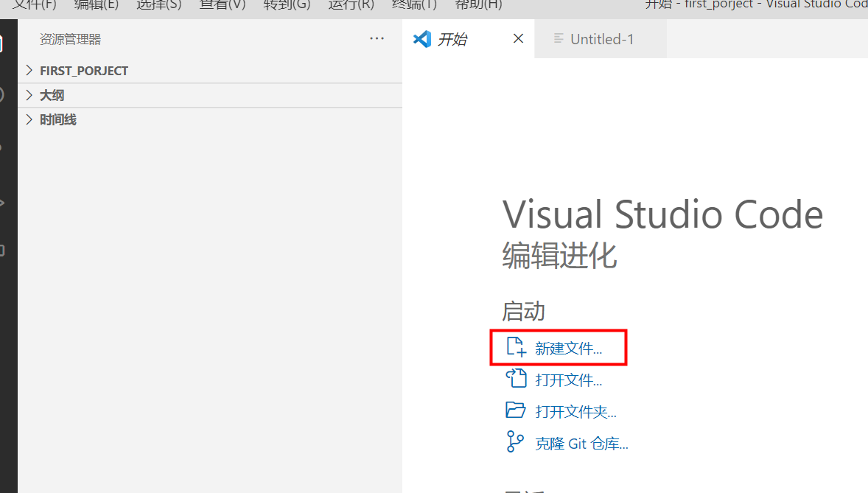Open the 帮助(H) menu

point(478,5)
